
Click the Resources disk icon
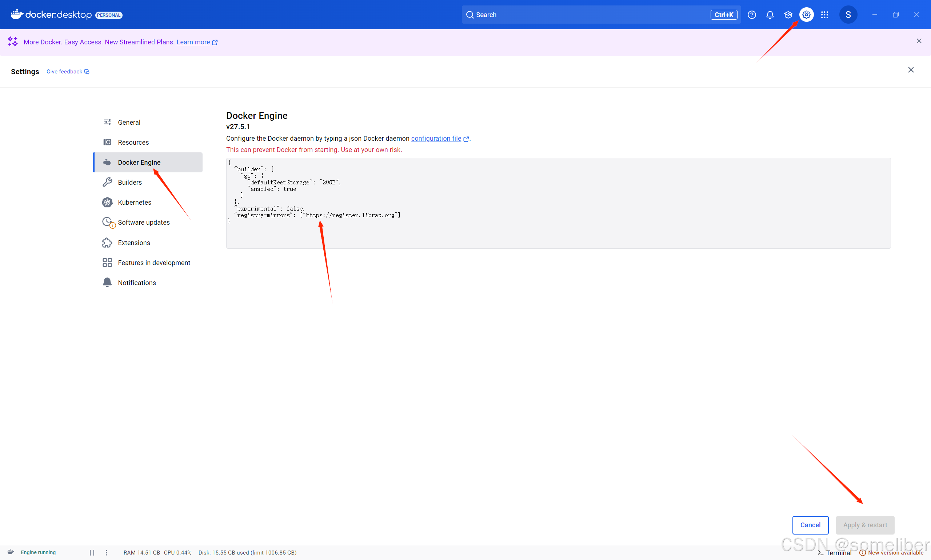(x=107, y=142)
